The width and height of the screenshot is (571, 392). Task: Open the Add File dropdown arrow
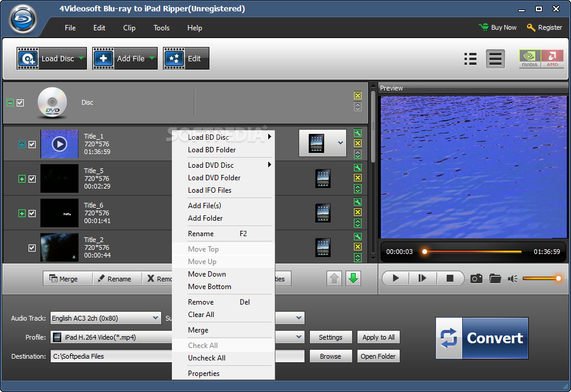tap(152, 58)
